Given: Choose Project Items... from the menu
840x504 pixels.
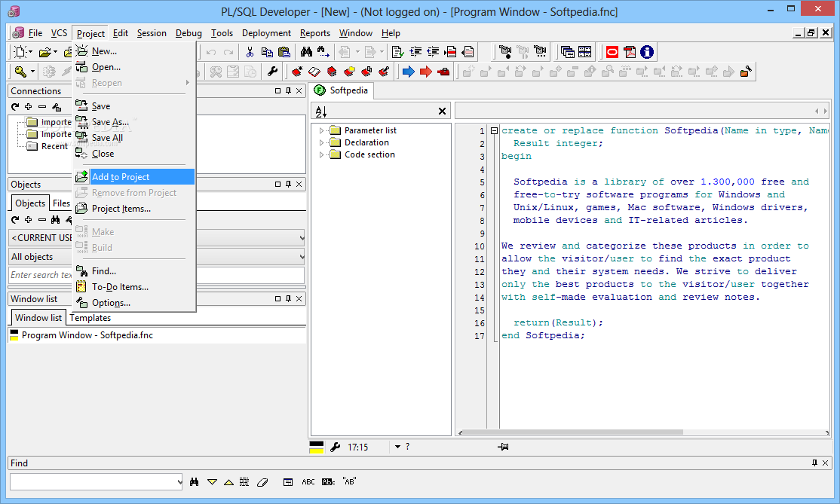Looking at the screenshot, I should 121,209.
